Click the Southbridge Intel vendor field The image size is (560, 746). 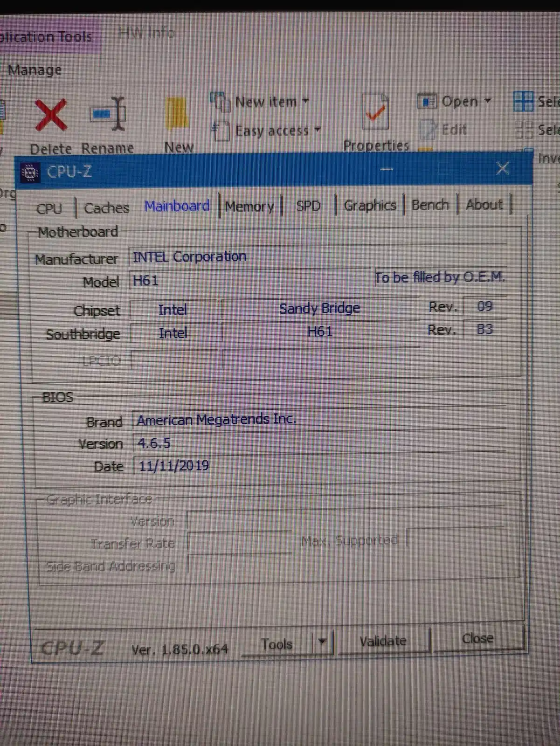tap(173, 333)
